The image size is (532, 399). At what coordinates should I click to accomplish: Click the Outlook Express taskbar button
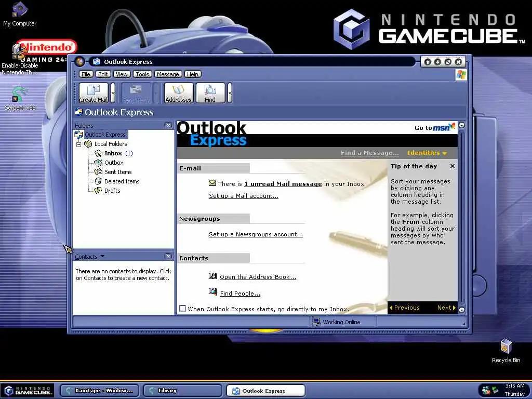(x=265, y=391)
